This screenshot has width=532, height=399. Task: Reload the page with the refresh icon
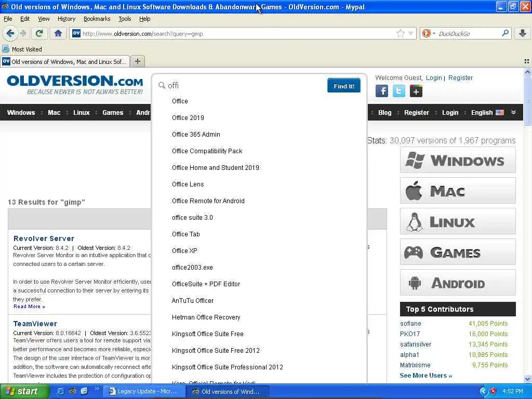point(39,34)
